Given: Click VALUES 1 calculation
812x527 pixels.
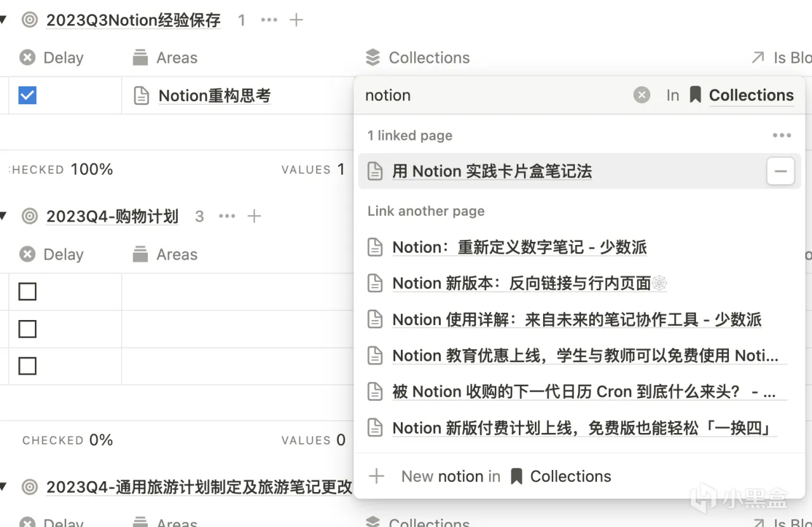Looking at the screenshot, I should click(x=313, y=170).
